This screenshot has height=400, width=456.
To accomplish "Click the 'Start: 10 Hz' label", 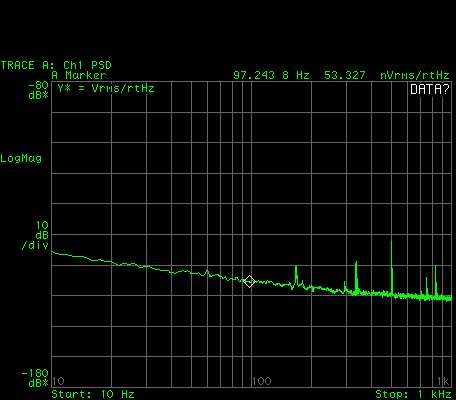I will click(x=93, y=394).
